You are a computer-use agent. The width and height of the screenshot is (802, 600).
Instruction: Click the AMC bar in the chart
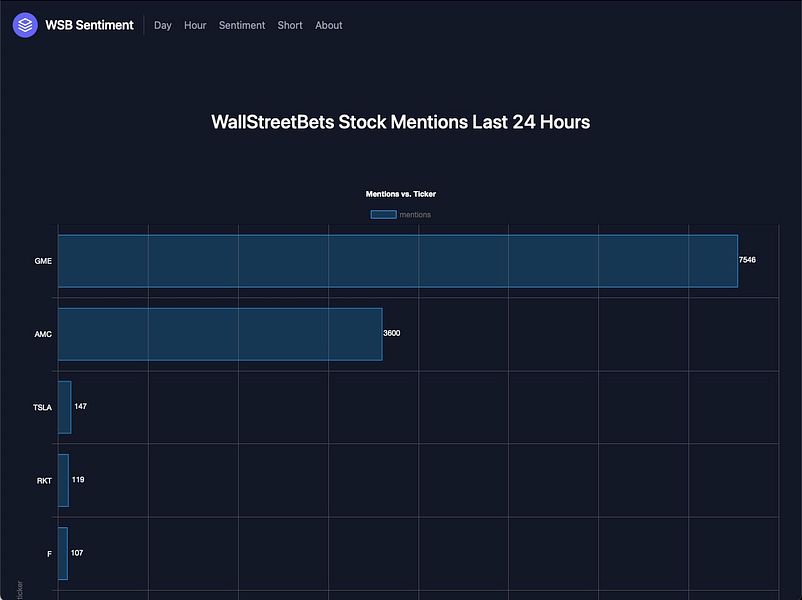(x=220, y=334)
